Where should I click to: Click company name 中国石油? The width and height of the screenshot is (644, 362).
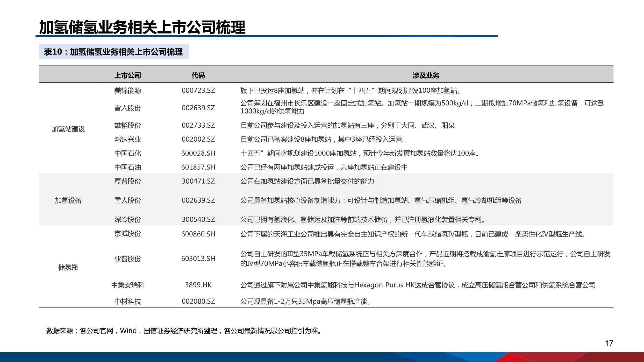pos(128,167)
